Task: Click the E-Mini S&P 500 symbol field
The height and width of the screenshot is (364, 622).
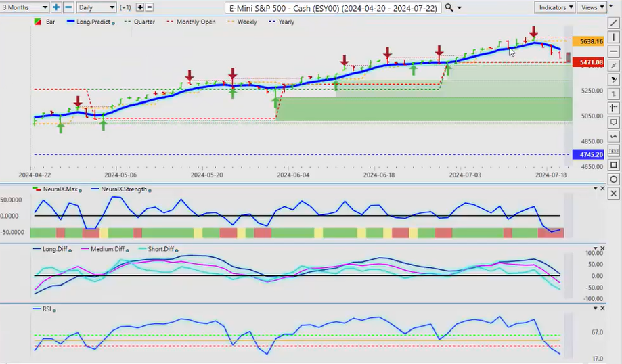Action: click(x=333, y=8)
